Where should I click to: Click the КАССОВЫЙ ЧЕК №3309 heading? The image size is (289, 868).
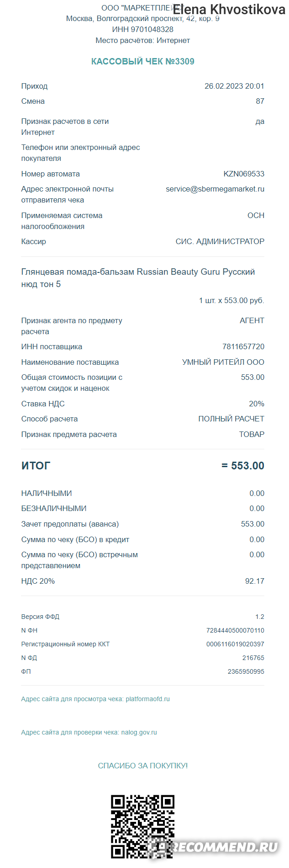[x=143, y=61]
